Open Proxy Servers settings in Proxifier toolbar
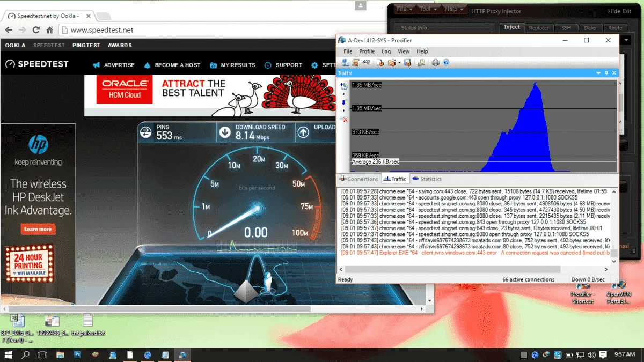This screenshot has width=644, height=362. (346, 63)
